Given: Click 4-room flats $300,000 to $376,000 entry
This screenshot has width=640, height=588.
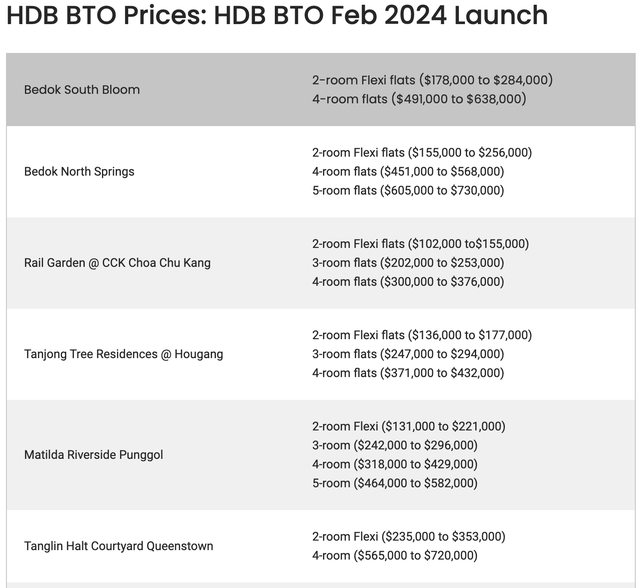Looking at the screenshot, I should pos(408,282).
